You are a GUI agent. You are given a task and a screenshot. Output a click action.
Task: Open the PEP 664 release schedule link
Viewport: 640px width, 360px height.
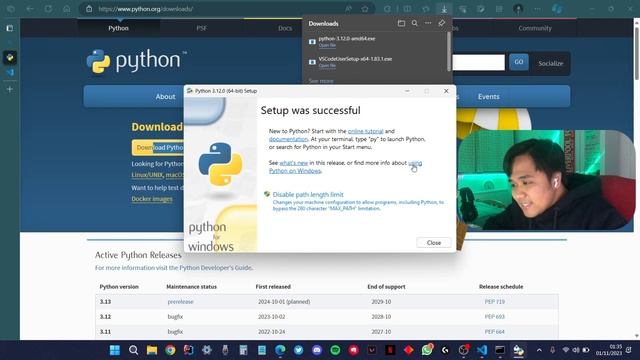click(x=495, y=332)
